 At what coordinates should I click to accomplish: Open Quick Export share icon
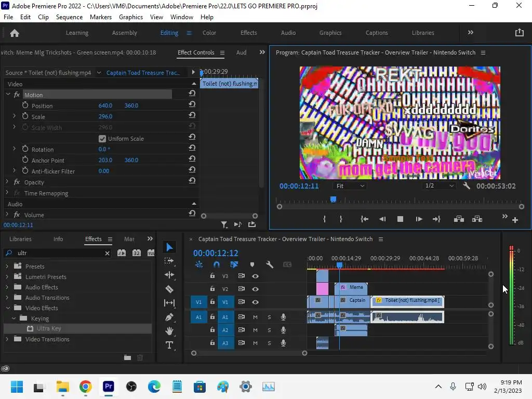tap(520, 33)
